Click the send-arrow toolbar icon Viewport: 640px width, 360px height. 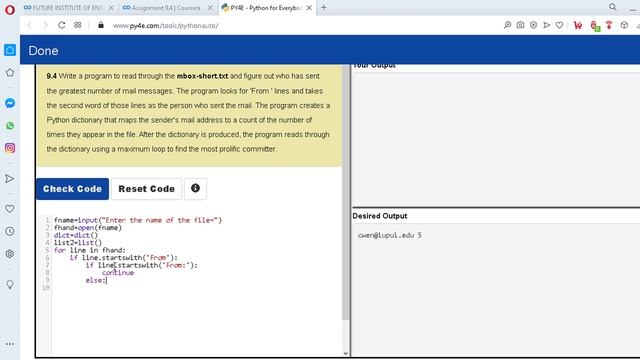(x=547, y=25)
